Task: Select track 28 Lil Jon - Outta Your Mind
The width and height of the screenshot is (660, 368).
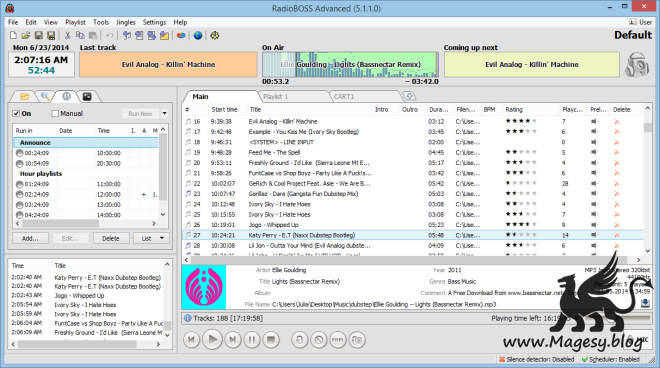Action: pyautogui.click(x=413, y=245)
